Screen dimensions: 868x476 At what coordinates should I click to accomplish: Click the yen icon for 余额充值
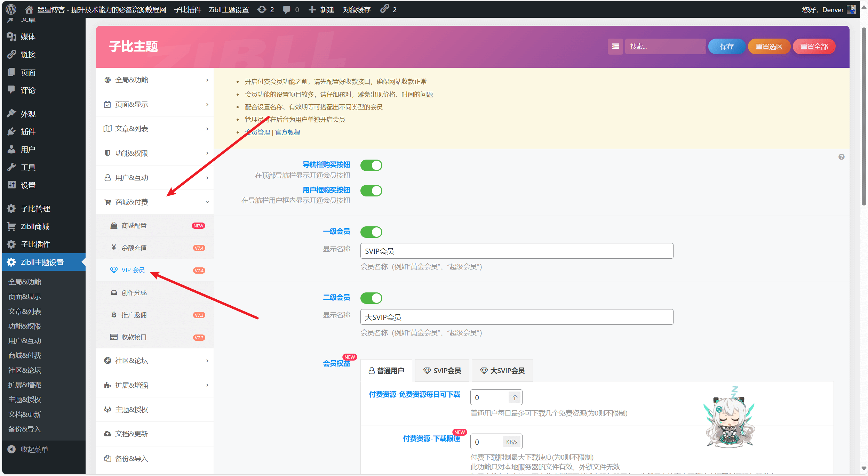pos(113,248)
